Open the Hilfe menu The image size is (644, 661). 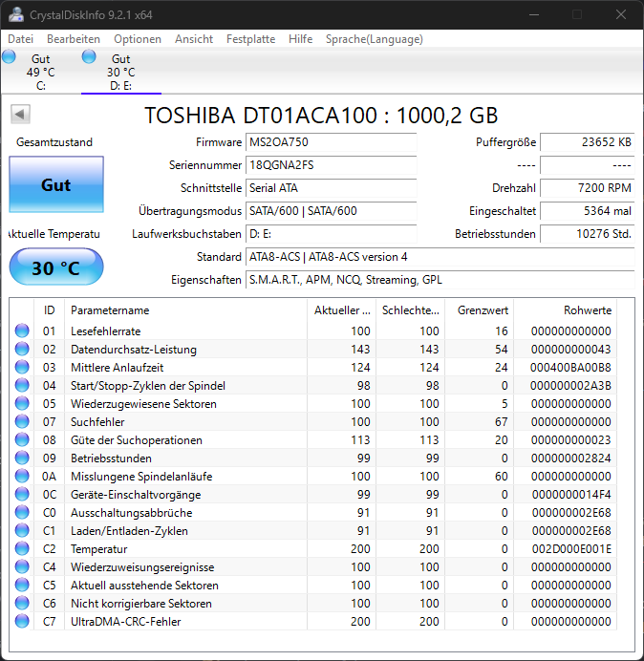[300, 39]
